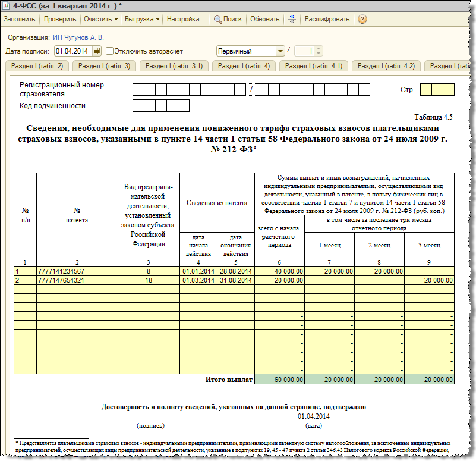Viewport: 476px width, 461px height.
Task: Click organization link ИП Чугунов А. В.
Action: click(x=78, y=37)
